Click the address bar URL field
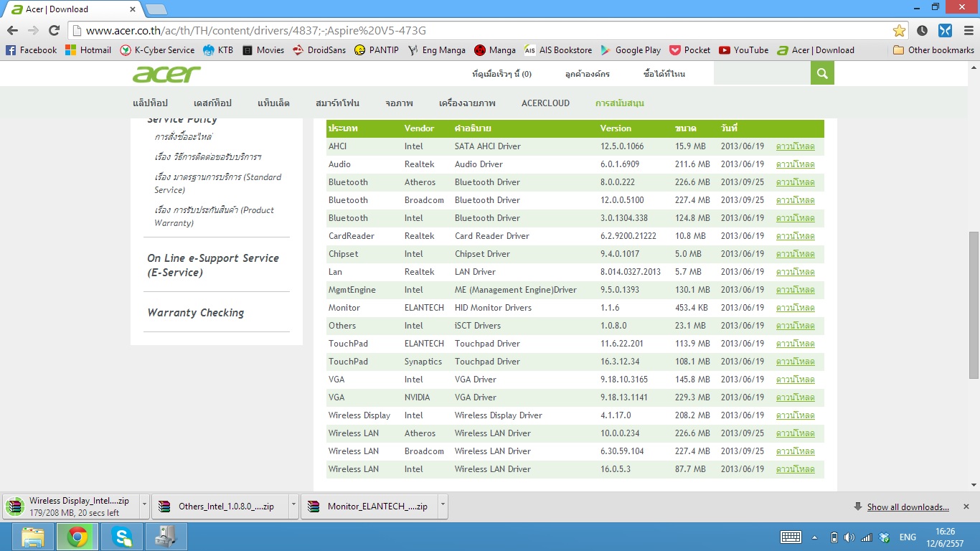The image size is (980, 551). tap(479, 31)
